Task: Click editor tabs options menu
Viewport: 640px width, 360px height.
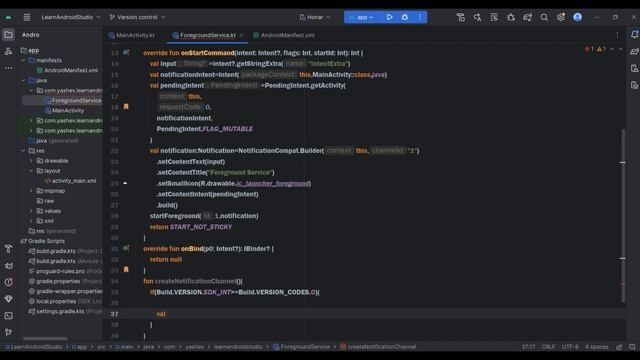Action: 617,35
